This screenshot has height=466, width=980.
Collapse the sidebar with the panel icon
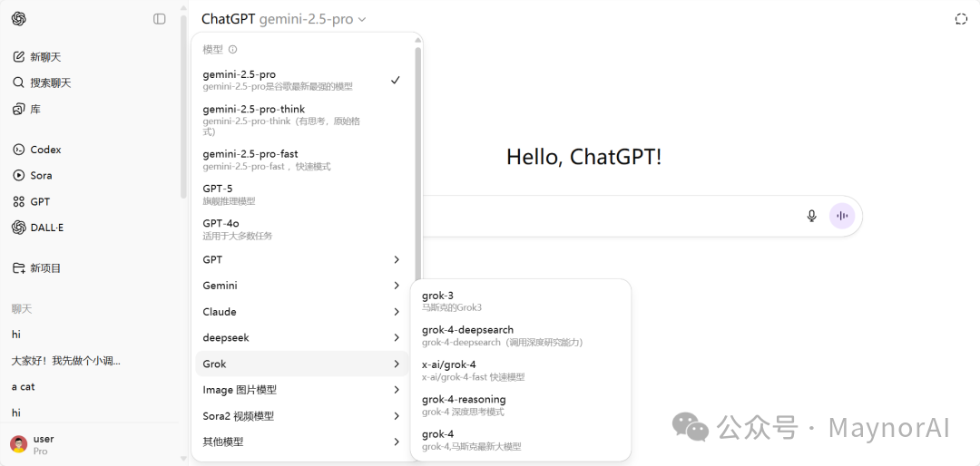[x=160, y=19]
